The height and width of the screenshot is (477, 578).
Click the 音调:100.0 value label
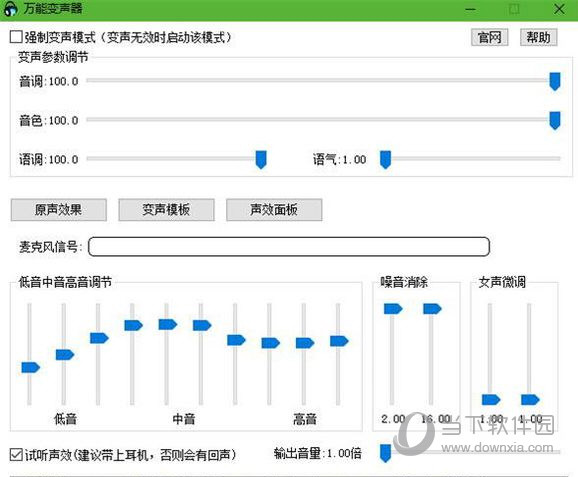coord(49,81)
